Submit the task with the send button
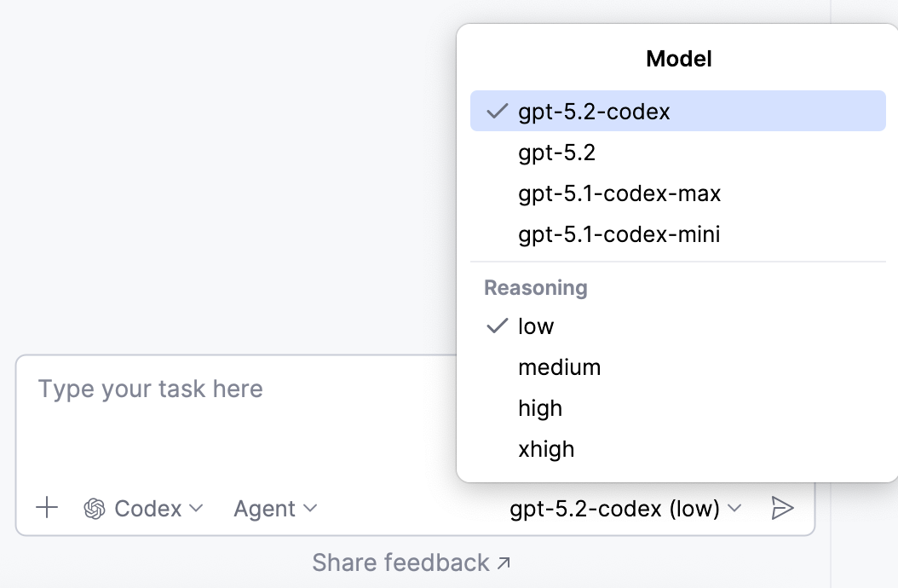 [x=783, y=507]
